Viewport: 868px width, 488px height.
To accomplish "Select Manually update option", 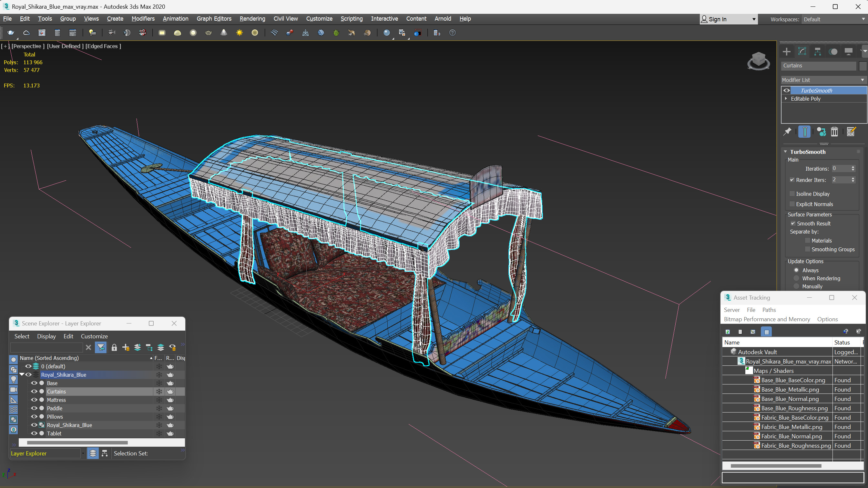I will (796, 286).
